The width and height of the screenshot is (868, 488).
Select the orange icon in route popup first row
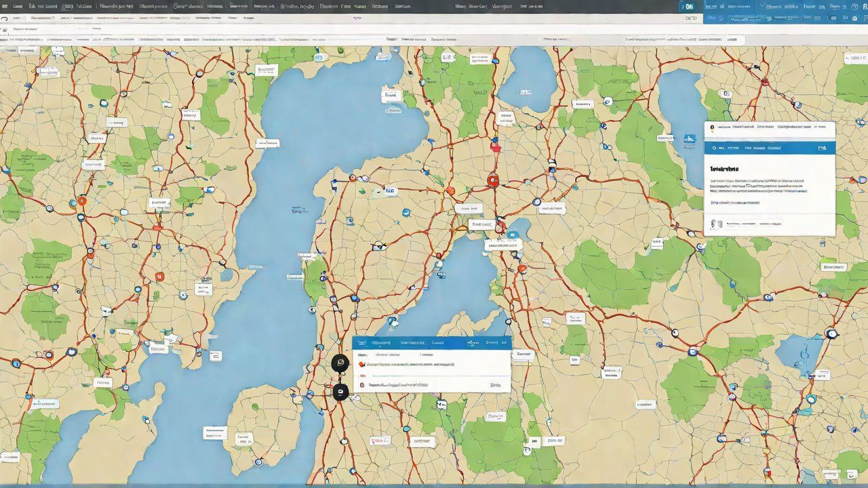point(362,365)
